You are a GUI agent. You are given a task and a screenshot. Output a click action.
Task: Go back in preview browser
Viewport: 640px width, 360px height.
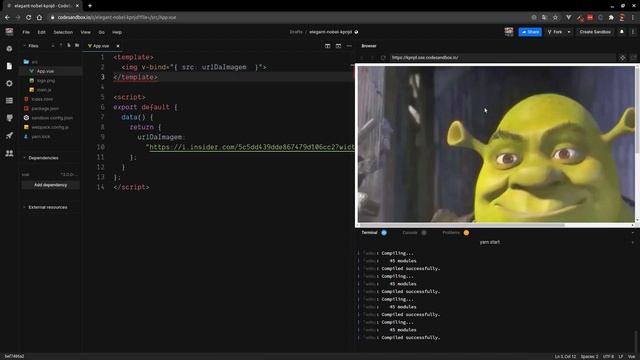point(362,58)
